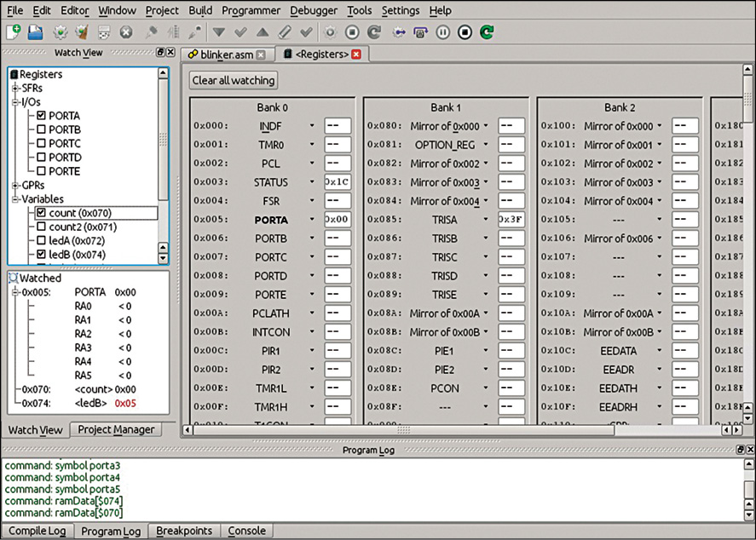The image size is (756, 540).
Task: Float the Watch View panel
Action: click(159, 53)
